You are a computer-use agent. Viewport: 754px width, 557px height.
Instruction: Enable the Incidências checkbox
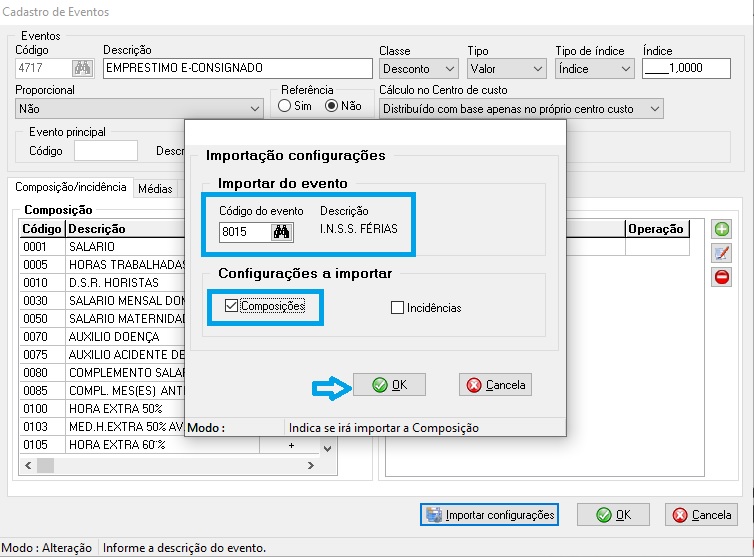click(397, 308)
